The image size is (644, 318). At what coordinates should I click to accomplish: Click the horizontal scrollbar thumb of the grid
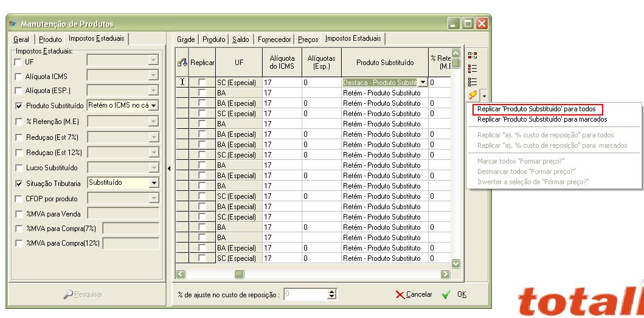[x=240, y=274]
